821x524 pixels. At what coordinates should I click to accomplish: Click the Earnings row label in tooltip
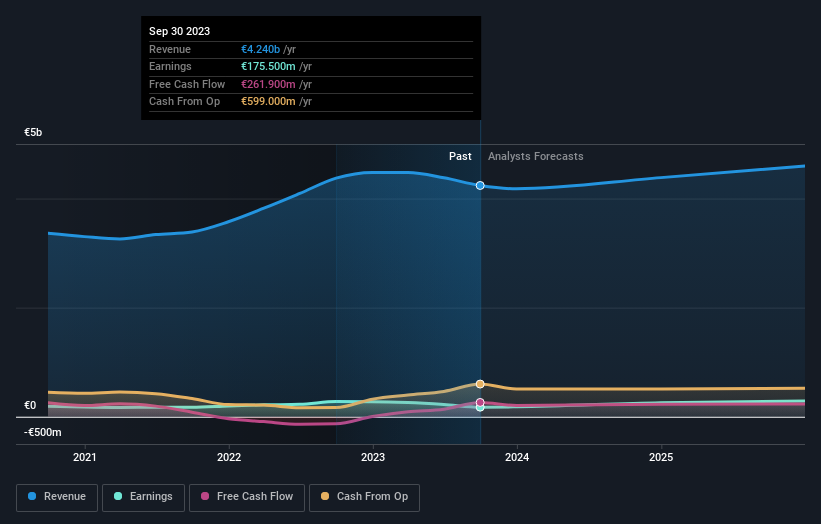tap(170, 66)
